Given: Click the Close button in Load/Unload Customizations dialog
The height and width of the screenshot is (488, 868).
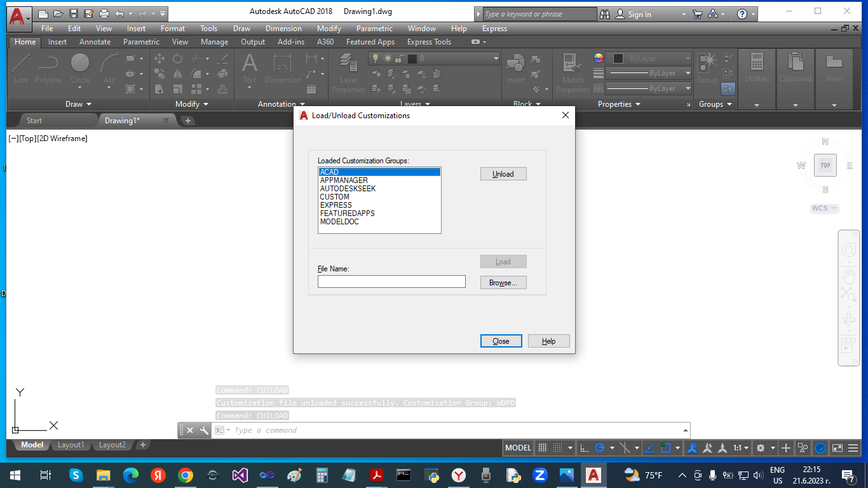Looking at the screenshot, I should coord(501,341).
